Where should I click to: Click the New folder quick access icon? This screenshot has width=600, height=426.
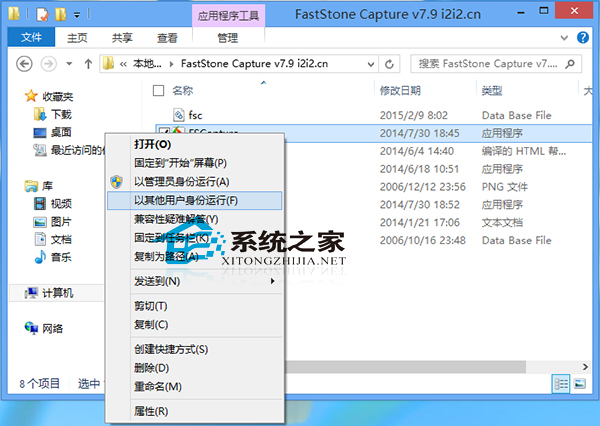[61, 15]
